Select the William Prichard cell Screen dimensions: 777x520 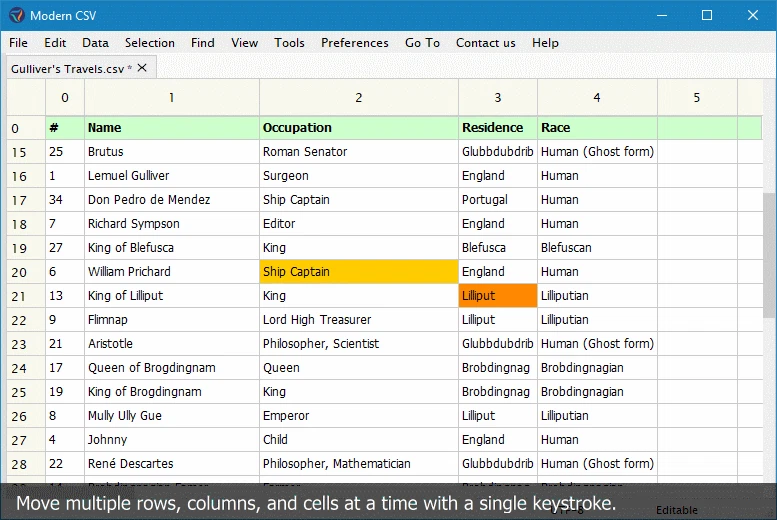click(x=171, y=272)
